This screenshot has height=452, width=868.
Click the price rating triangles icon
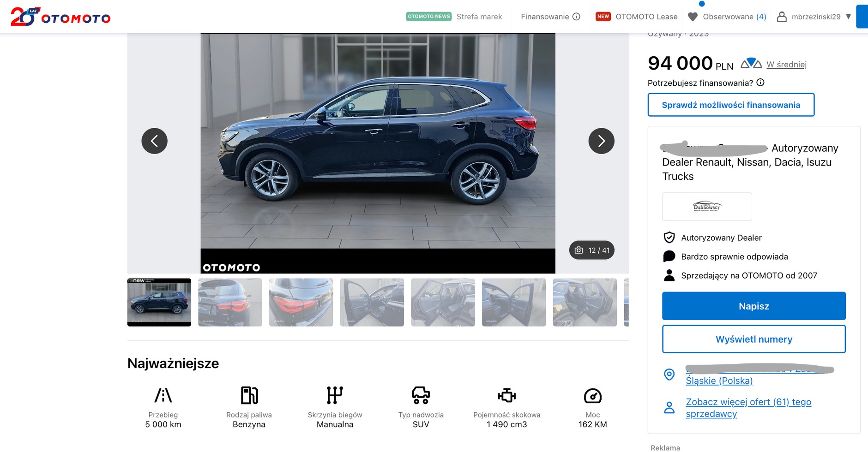coord(751,63)
